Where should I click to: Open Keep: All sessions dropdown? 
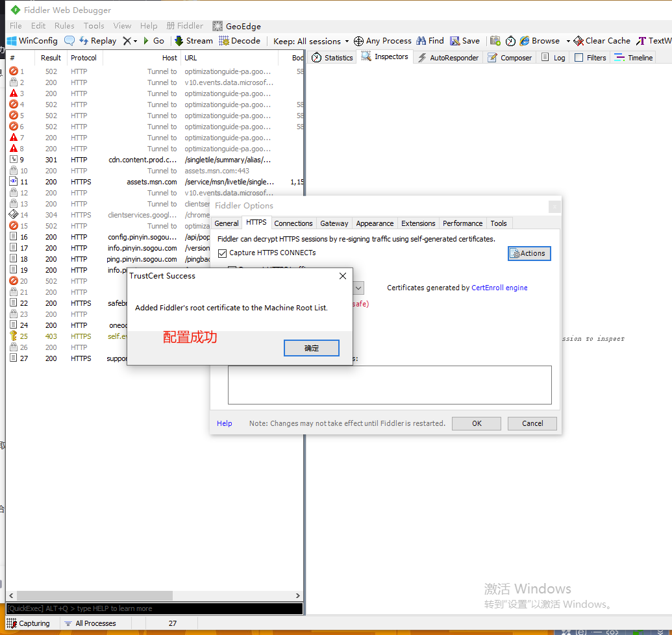(311, 41)
